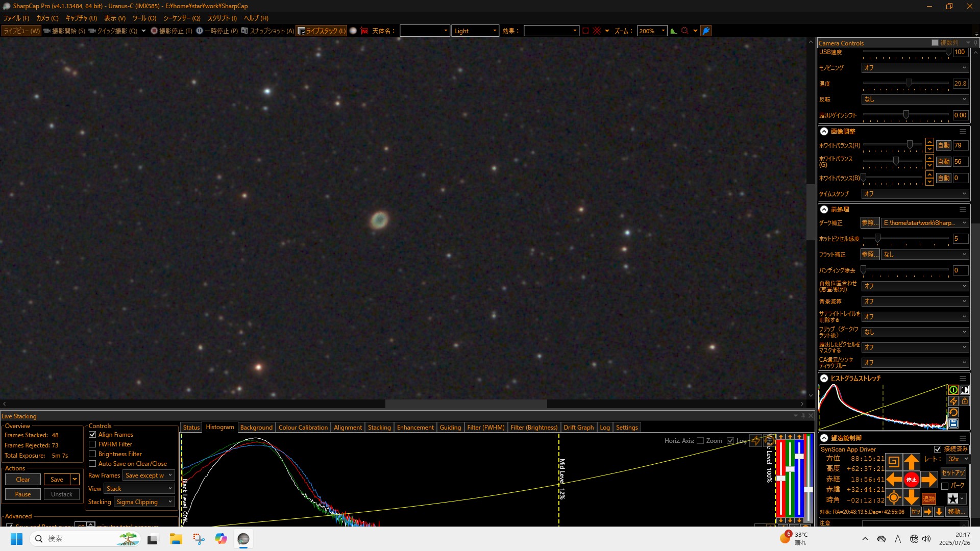Collapse the 画像調整 panel section

tap(824, 132)
